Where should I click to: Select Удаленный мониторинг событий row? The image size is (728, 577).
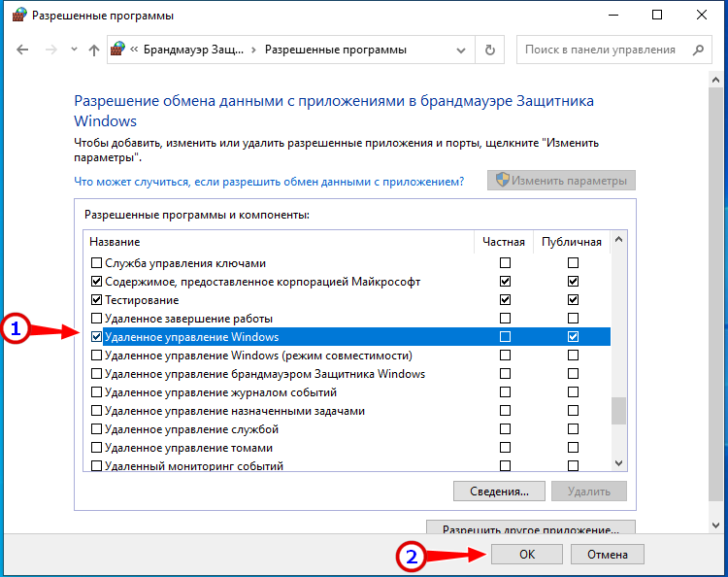pyautogui.click(x=348, y=465)
